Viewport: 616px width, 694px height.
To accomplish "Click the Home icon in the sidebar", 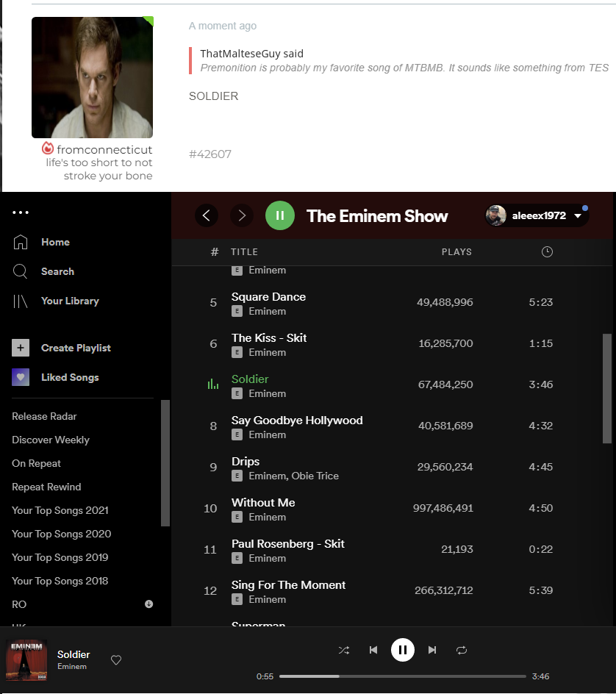I will (21, 242).
